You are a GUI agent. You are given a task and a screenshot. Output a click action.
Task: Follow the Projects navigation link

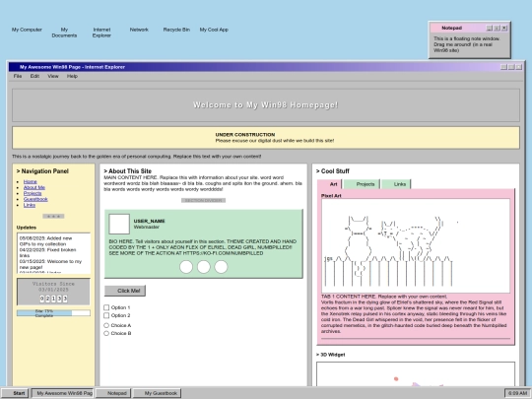pos(33,193)
